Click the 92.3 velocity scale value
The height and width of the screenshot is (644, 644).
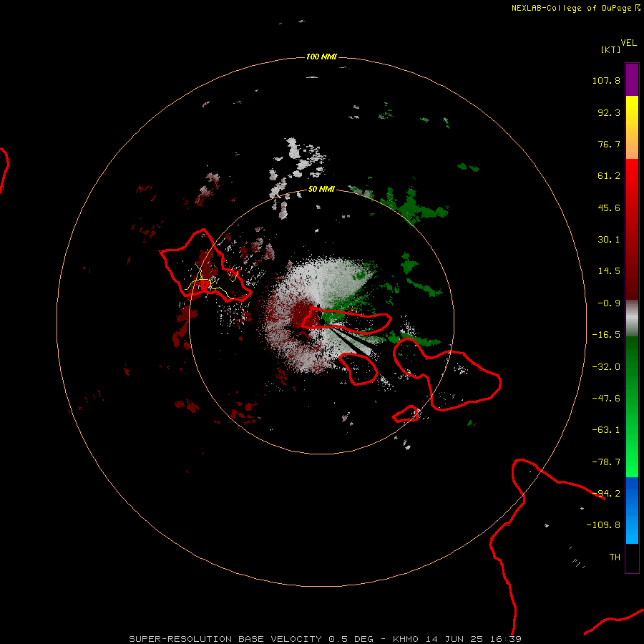coord(609,112)
